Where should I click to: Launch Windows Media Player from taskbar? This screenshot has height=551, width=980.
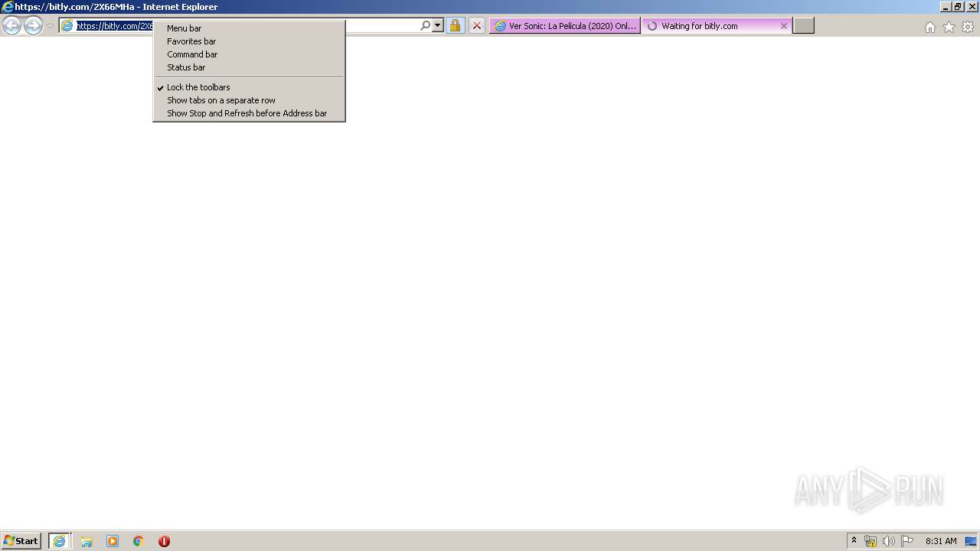tap(113, 541)
